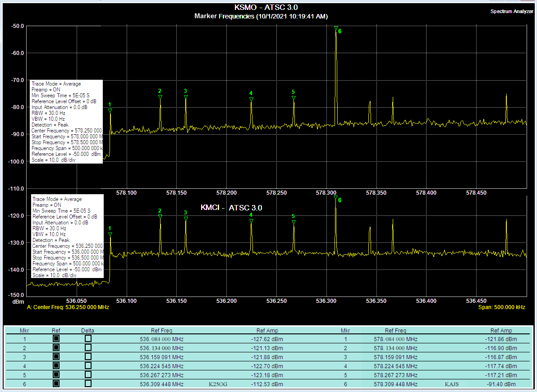This screenshot has width=537, height=392.
Task: Click 578.224 545 MHz frequency cell
Action: (x=395, y=366)
